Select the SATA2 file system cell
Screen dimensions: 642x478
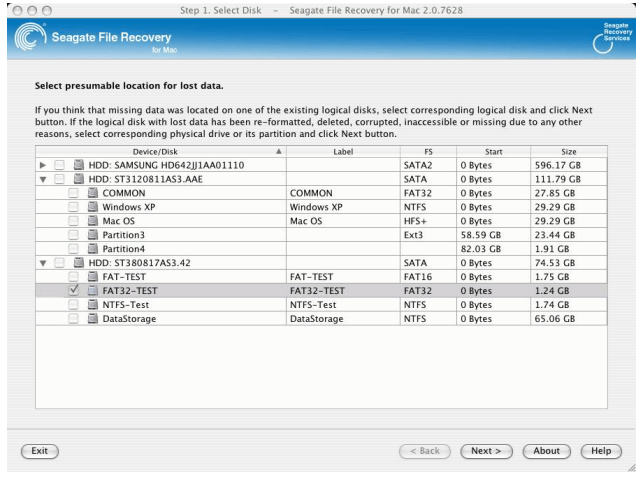(x=428, y=165)
